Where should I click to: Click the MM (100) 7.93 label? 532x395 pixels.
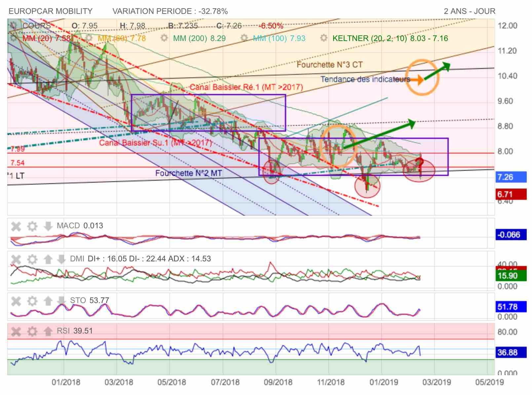tap(279, 38)
